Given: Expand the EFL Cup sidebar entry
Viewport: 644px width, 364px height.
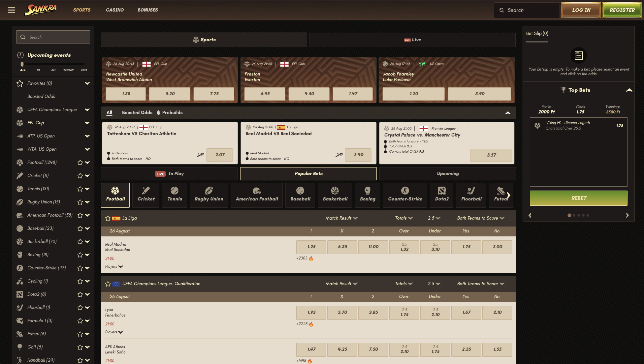Looking at the screenshot, I should click(87, 123).
